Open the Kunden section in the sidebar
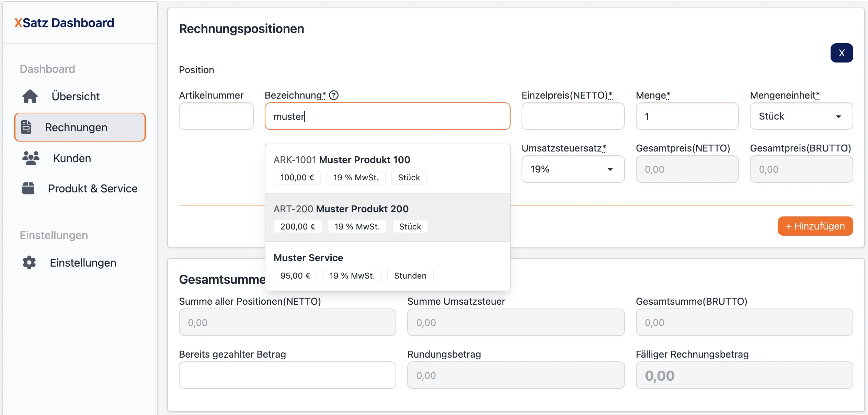This screenshot has width=868, height=415. (71, 158)
